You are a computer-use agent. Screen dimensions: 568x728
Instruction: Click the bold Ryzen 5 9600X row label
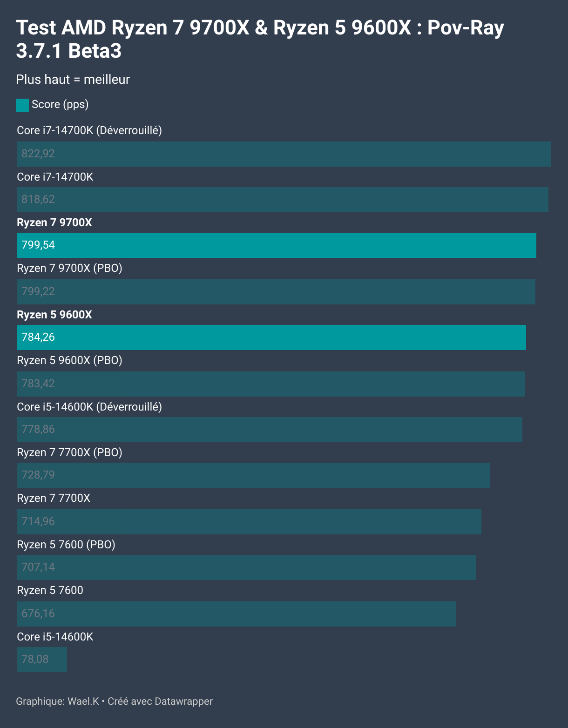[54, 315]
